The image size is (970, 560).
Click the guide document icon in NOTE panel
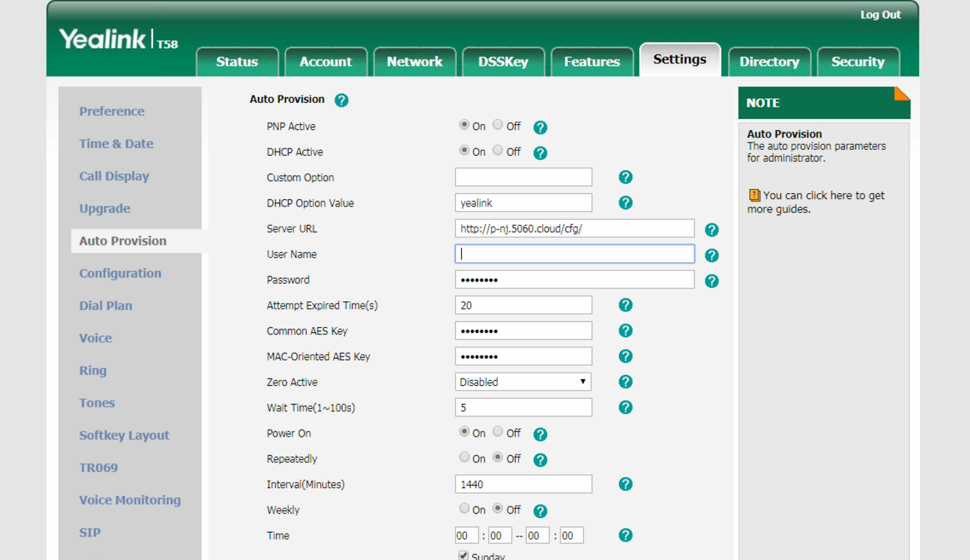[x=754, y=195]
